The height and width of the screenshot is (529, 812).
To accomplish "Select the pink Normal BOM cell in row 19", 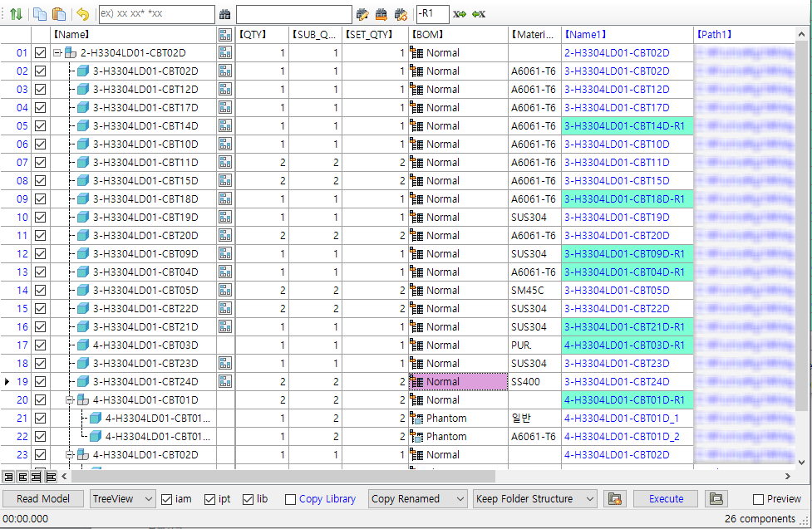I will point(458,382).
